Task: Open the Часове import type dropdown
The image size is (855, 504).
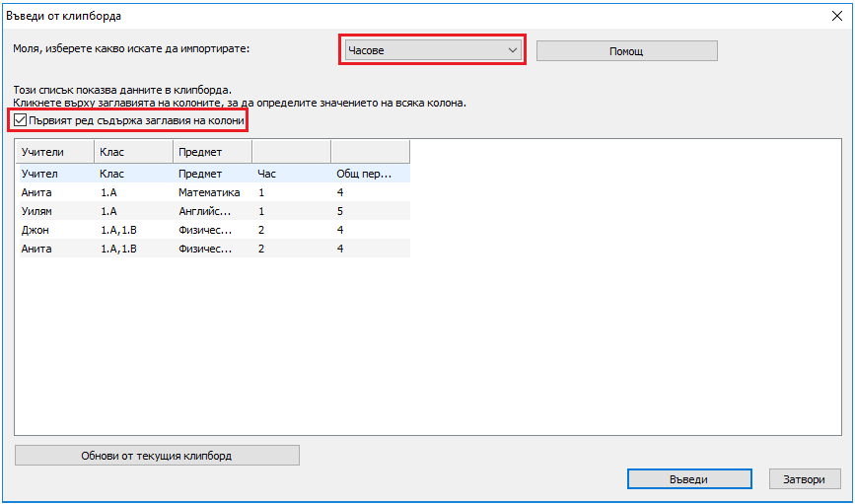Action: click(432, 50)
